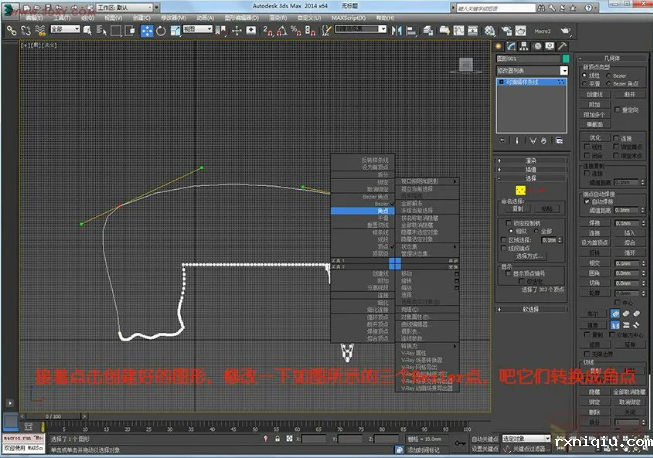Screen dimensions: 653x458
Task: Expand the 插值 rollout
Action: [531, 169]
